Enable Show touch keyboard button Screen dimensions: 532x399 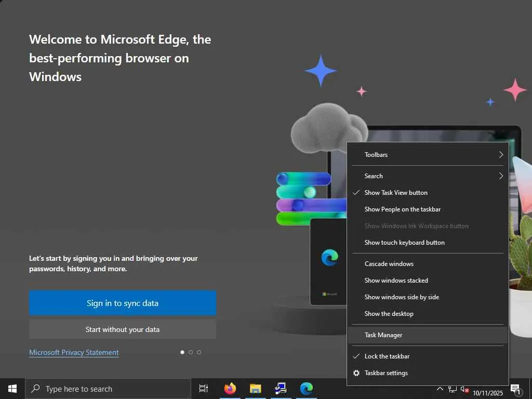(428, 243)
